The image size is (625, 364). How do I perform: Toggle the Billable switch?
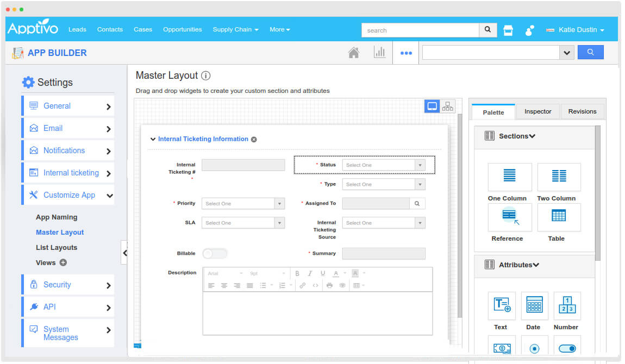[215, 254]
